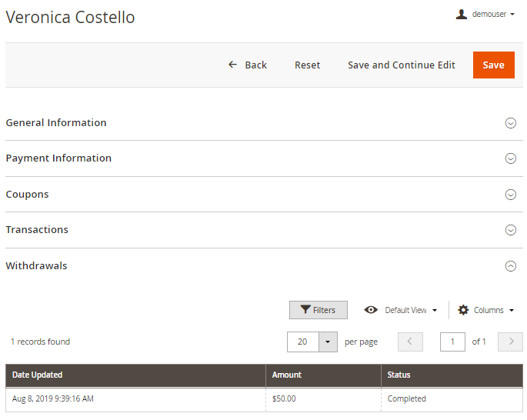Sort by Date Updated column header
527x420 pixels.
pos(38,375)
